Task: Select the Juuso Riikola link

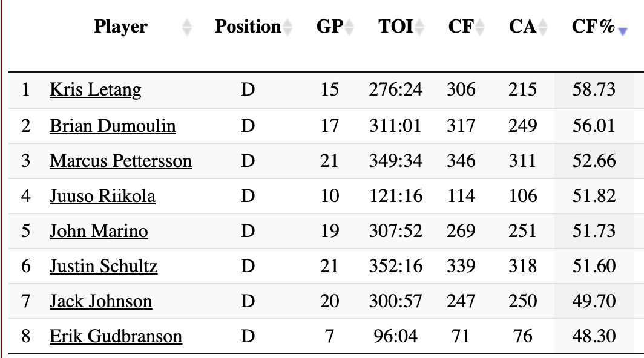Action: (102, 196)
